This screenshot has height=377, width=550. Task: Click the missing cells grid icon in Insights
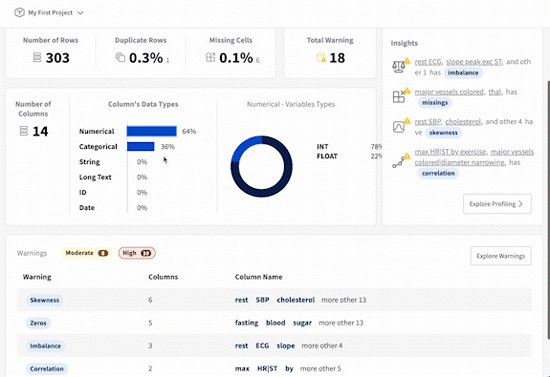[399, 96]
